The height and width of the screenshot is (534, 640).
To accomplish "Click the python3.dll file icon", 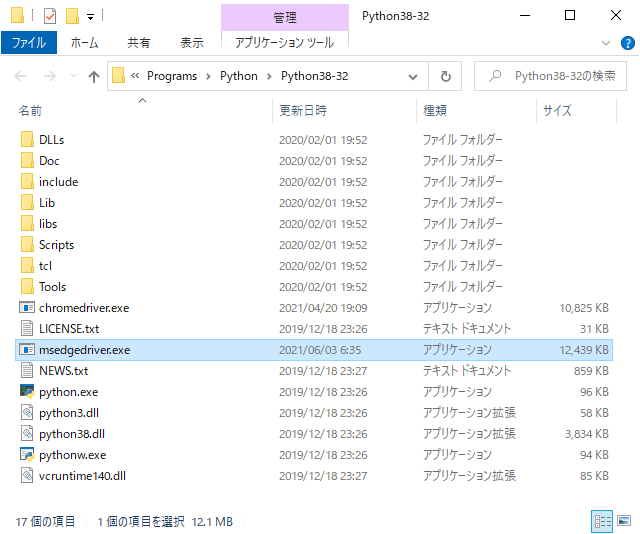I will tap(27, 413).
